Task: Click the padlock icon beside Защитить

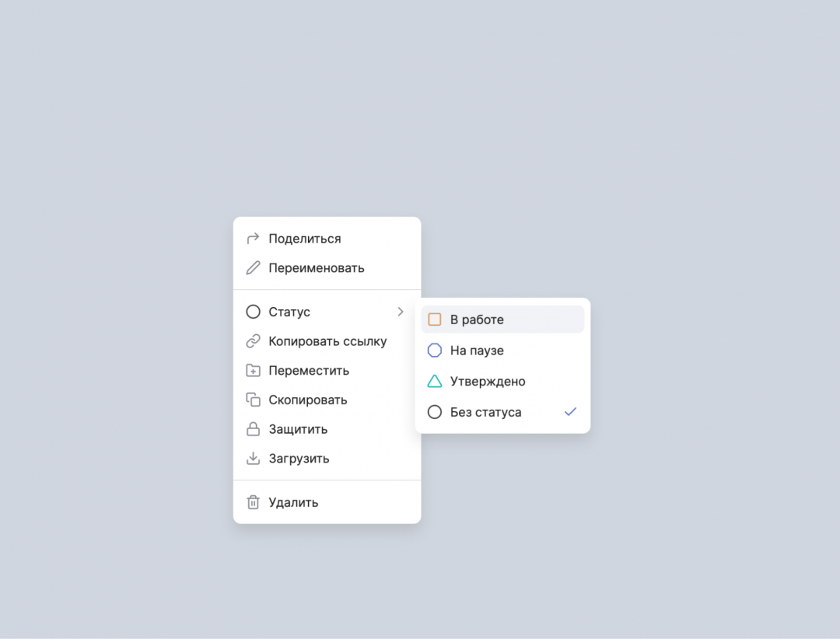Action: pos(253,429)
